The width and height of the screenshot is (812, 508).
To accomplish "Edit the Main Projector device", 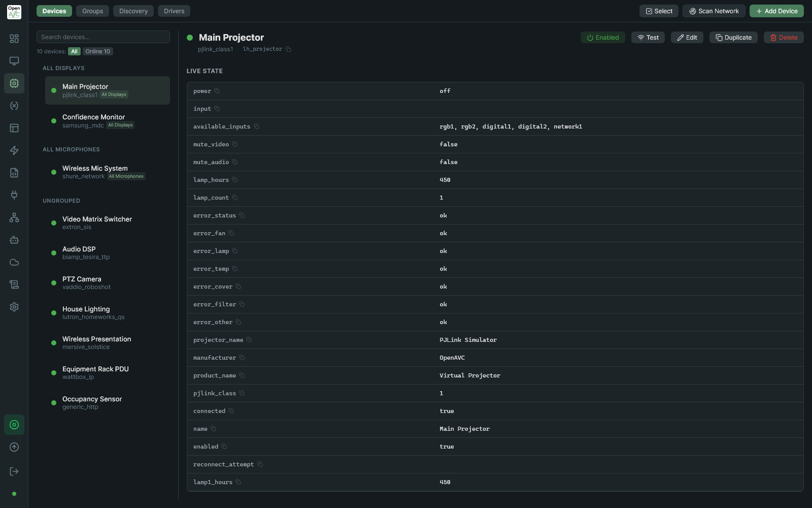I will 687,38.
